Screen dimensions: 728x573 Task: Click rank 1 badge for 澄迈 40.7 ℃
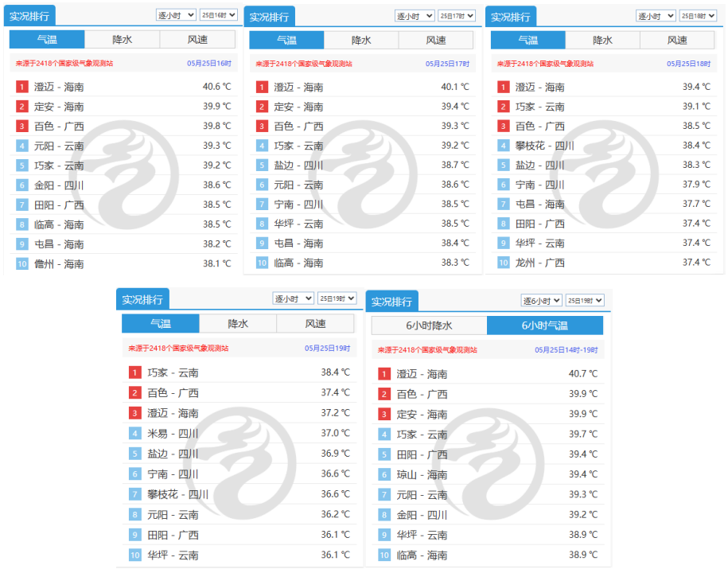384,374
